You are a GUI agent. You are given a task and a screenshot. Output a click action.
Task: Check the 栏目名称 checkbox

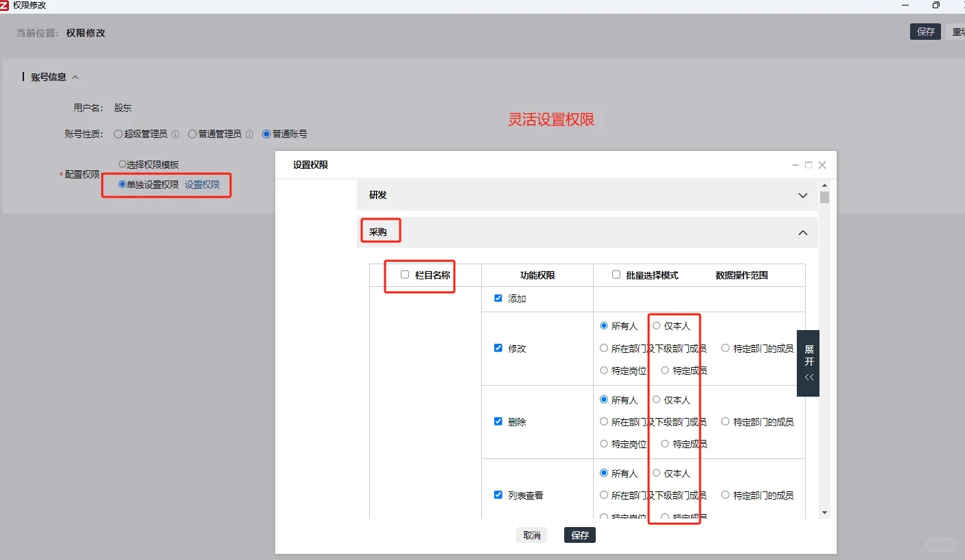405,274
